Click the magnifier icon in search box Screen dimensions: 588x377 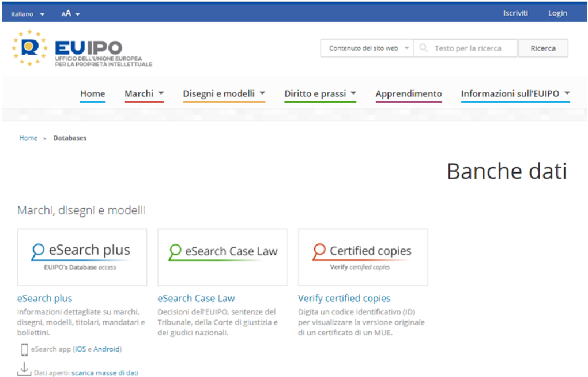(423, 48)
